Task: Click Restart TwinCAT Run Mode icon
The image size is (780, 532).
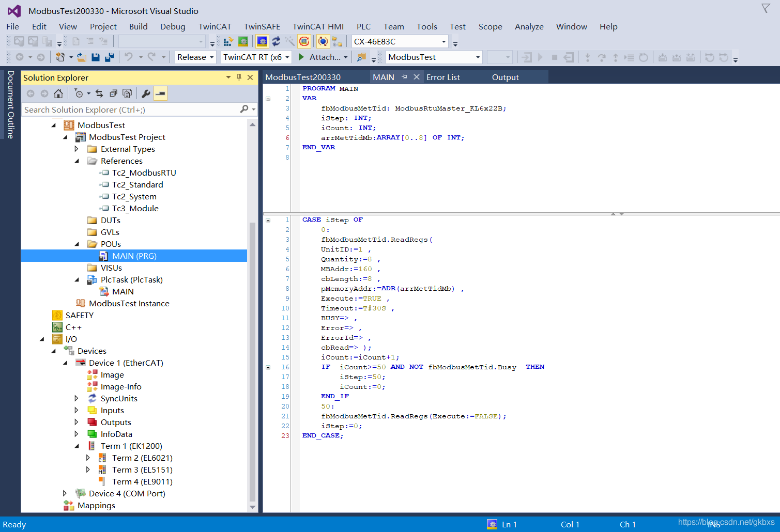Action: [242, 41]
